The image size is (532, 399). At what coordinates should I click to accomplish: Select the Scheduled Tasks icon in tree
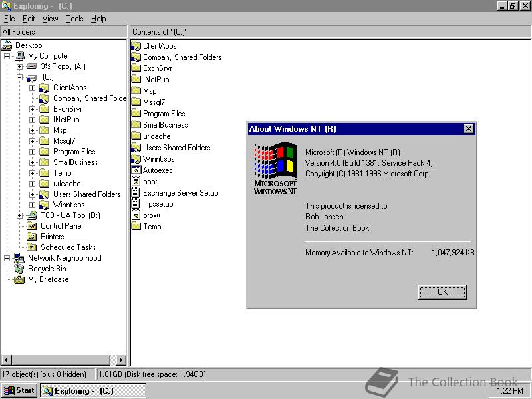pyautogui.click(x=31, y=247)
